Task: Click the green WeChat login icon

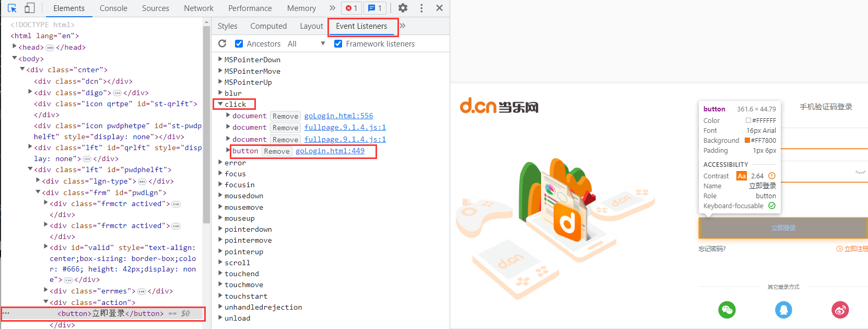Action: point(727,310)
